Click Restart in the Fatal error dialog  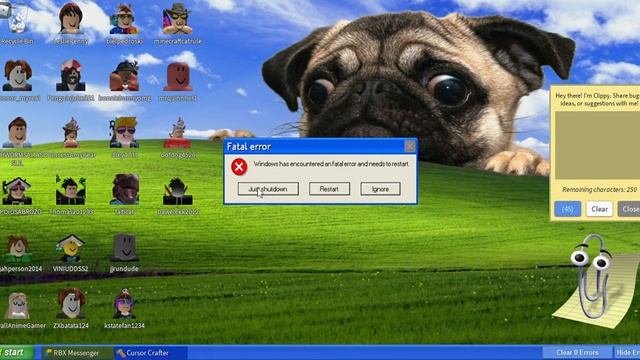tap(329, 189)
